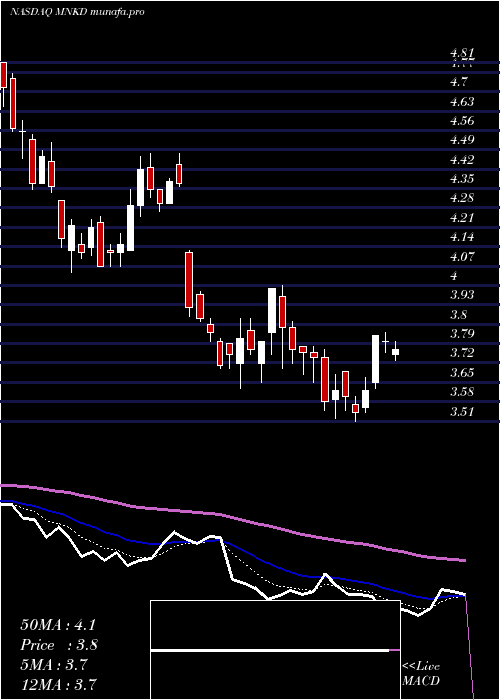Click the 3.8 price axis label
This screenshot has width=500, height=700.
(x=459, y=314)
